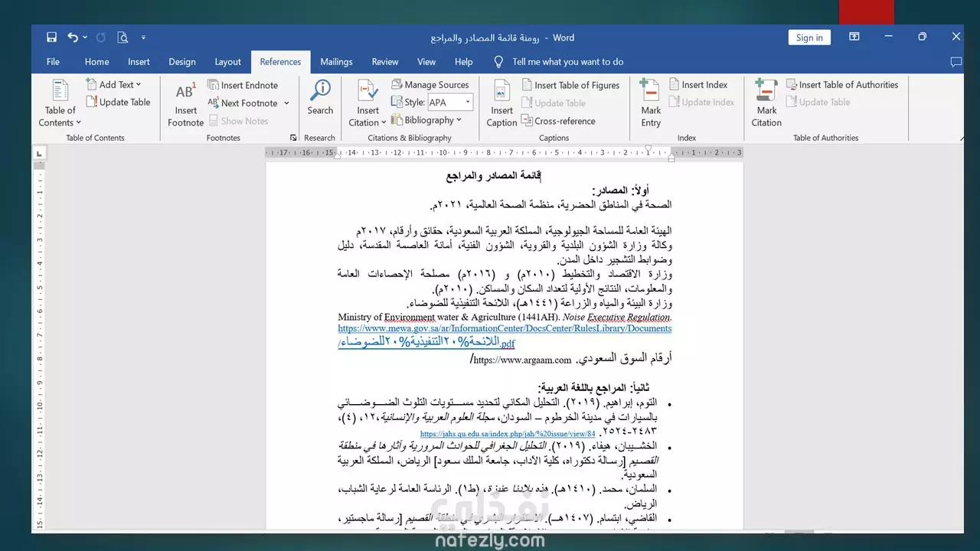Open Table of Contents gallery
The width and height of the screenshot is (980, 551).
click(x=60, y=103)
